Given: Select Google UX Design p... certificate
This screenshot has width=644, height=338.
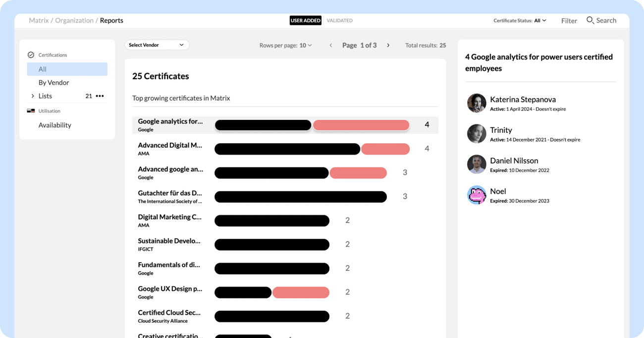Looking at the screenshot, I should coord(170,288).
